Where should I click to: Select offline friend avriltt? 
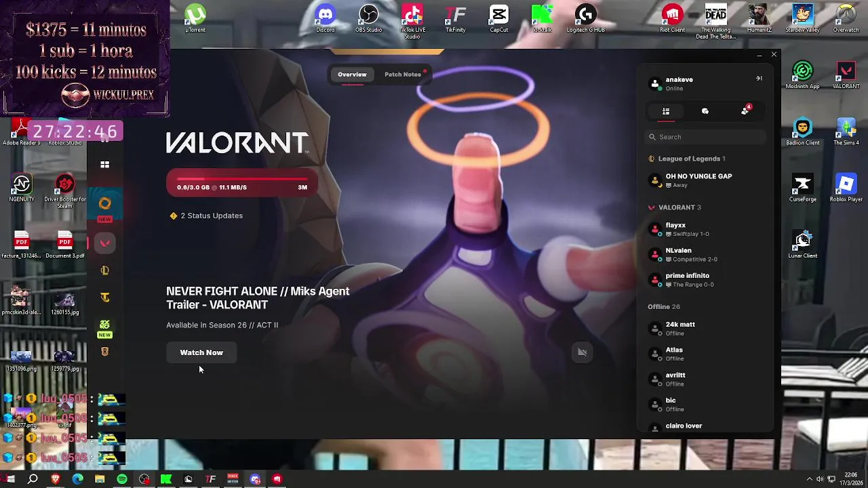705,379
